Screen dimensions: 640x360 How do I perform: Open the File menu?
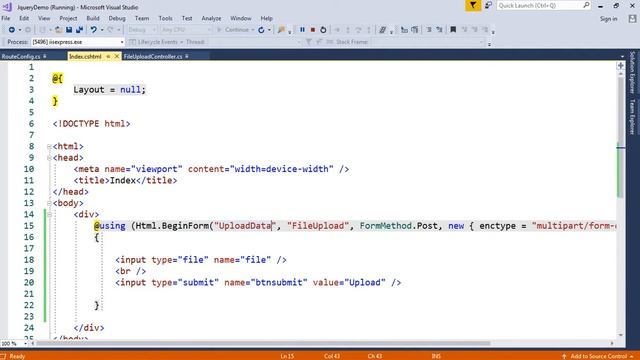pyautogui.click(x=6, y=18)
